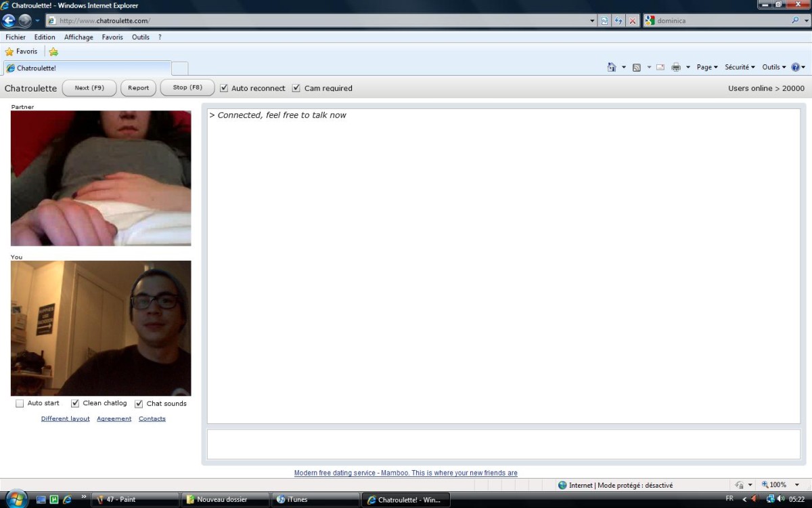
Task: Open the Different layout link
Action: pos(66,419)
